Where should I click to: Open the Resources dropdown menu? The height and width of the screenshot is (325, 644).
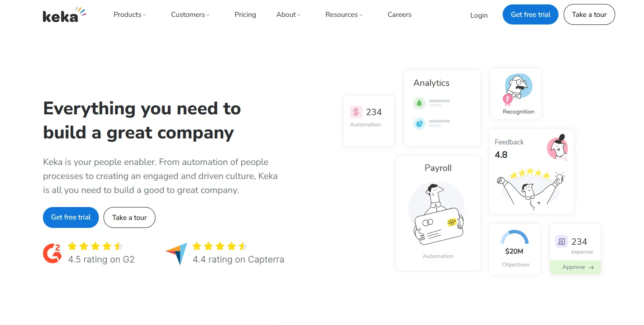point(344,15)
